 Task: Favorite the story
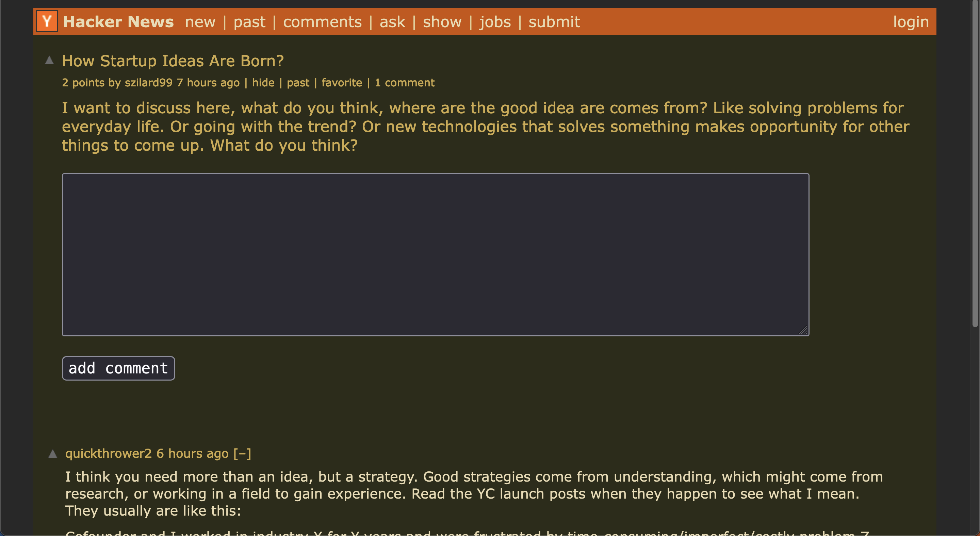coord(341,83)
